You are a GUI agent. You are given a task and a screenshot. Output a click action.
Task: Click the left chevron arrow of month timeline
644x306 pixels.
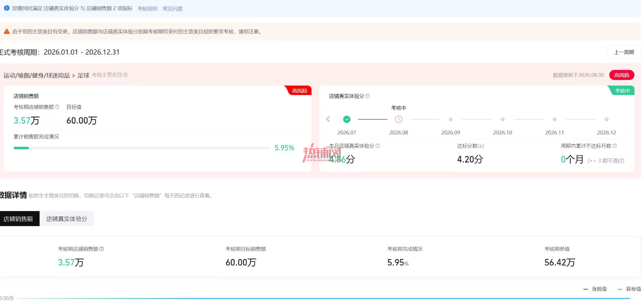[x=328, y=119]
